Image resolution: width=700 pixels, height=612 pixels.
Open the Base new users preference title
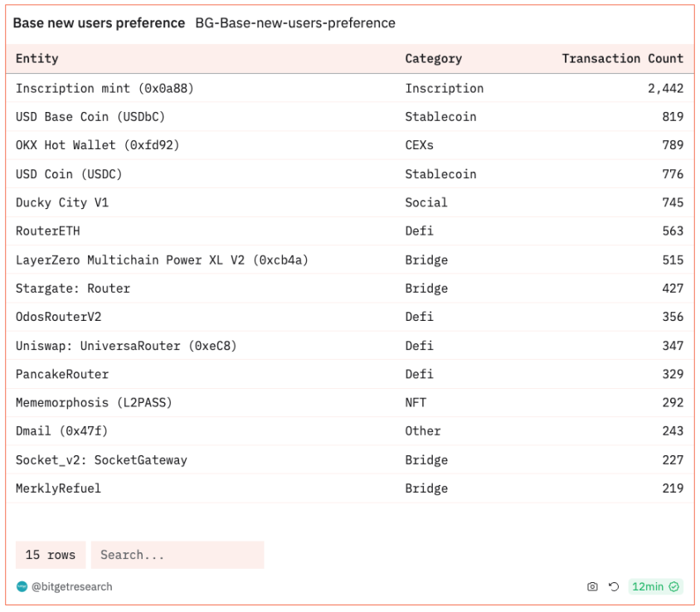99,23
